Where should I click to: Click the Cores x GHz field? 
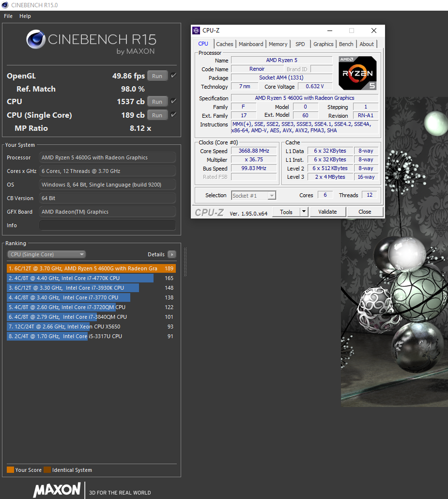pos(108,171)
